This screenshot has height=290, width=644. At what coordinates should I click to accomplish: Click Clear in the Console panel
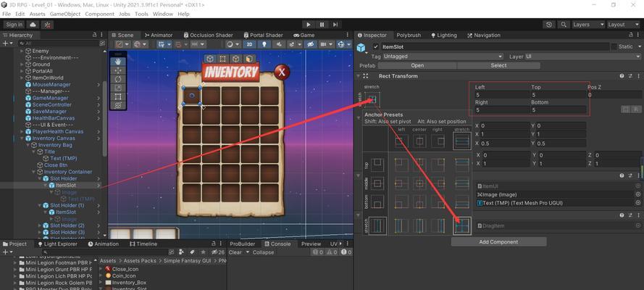pyautogui.click(x=235, y=252)
